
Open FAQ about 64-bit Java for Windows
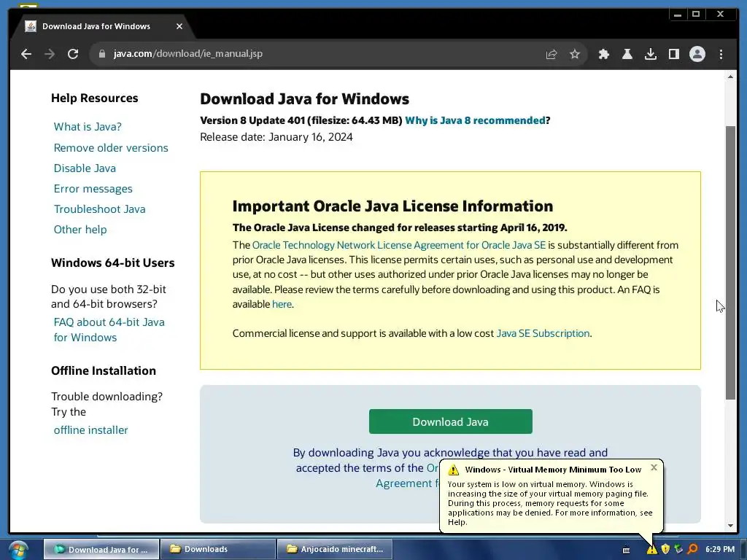[x=109, y=330]
